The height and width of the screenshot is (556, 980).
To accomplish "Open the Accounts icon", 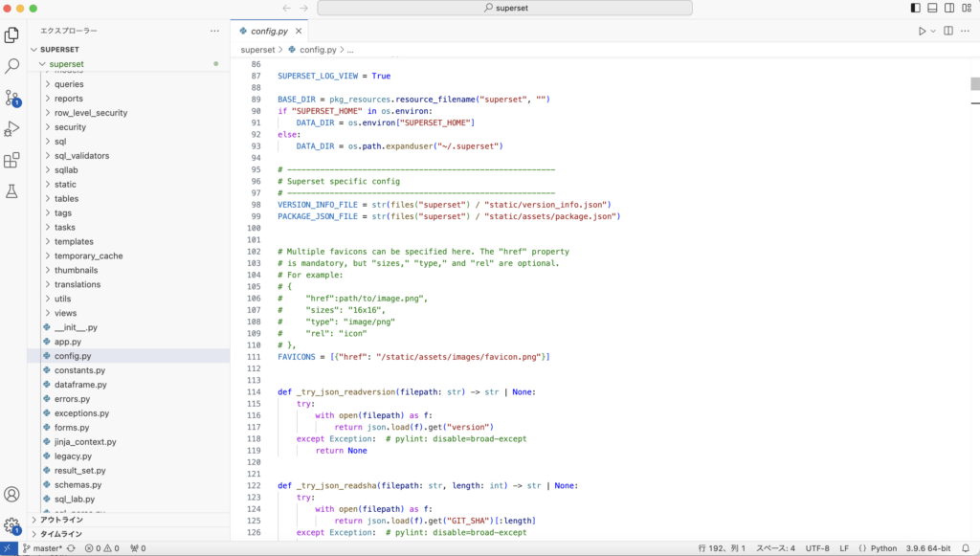I will click(x=12, y=494).
